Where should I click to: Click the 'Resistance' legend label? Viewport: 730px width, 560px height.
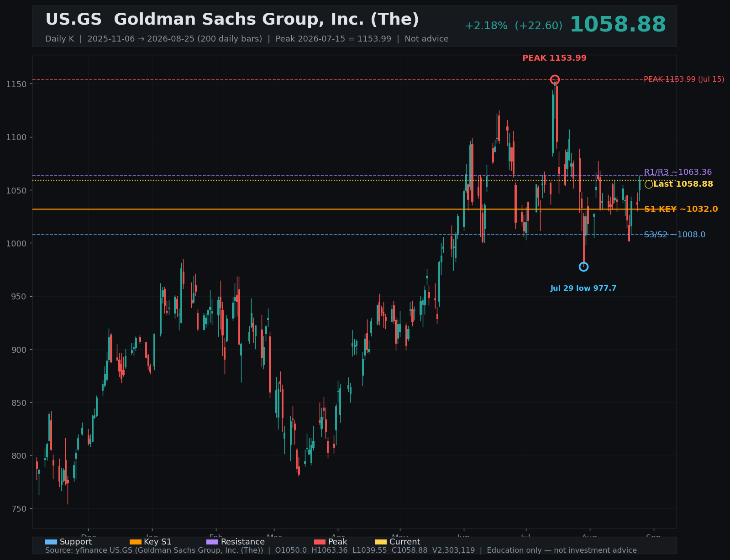click(243, 542)
